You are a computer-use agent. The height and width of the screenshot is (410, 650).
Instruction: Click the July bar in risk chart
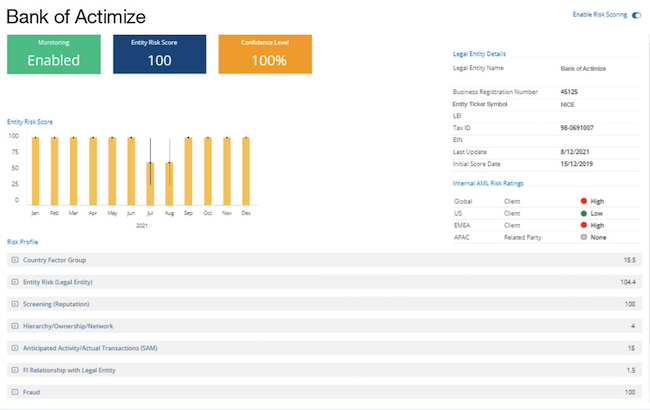coord(150,180)
